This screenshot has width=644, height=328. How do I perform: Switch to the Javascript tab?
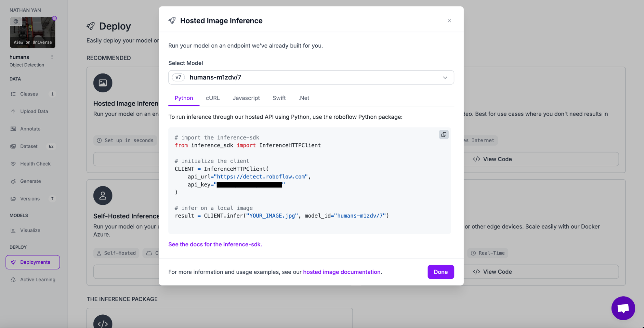pyautogui.click(x=246, y=98)
